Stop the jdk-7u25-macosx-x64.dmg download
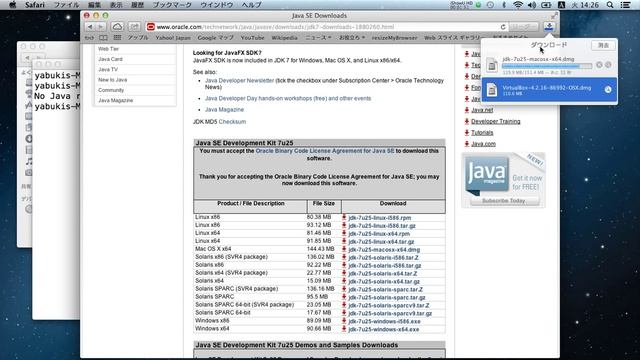This screenshot has height=360, width=640. pyautogui.click(x=599, y=65)
